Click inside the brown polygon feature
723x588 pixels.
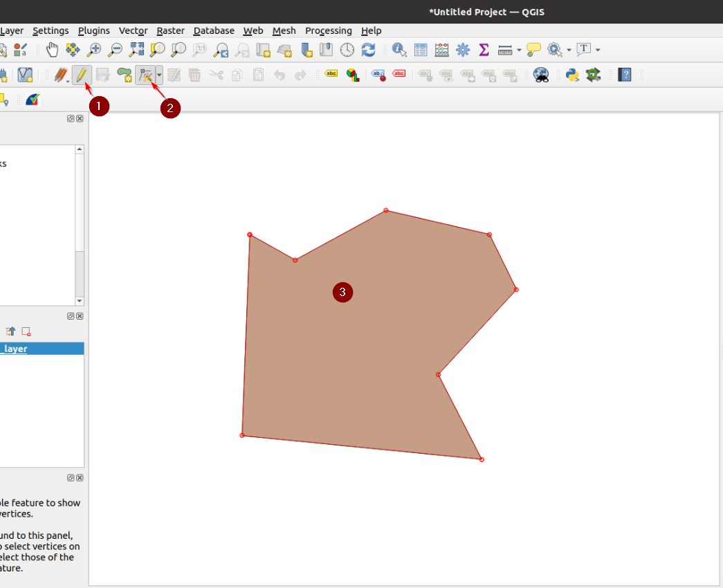pos(369,341)
